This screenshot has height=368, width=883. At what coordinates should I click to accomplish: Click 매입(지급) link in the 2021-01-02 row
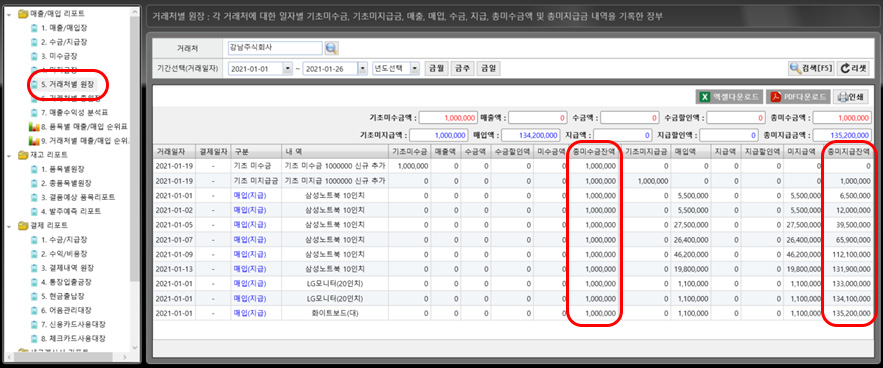pos(249,210)
